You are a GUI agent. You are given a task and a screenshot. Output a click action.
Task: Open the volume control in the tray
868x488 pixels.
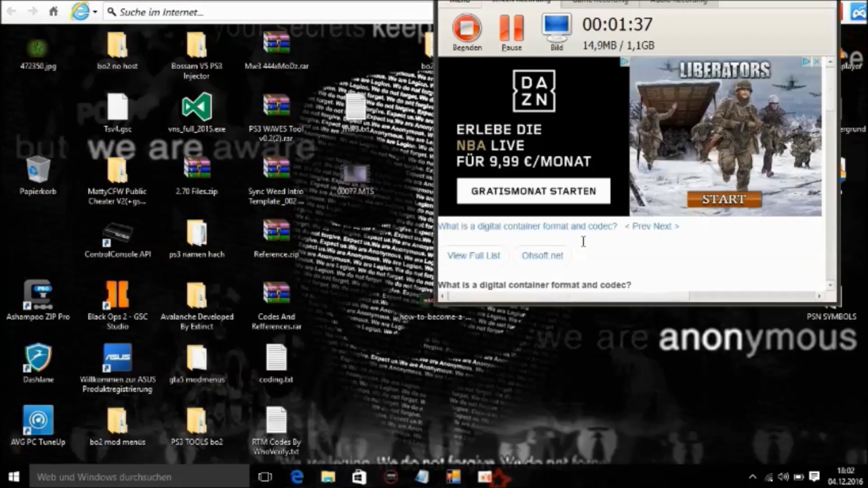(x=783, y=476)
